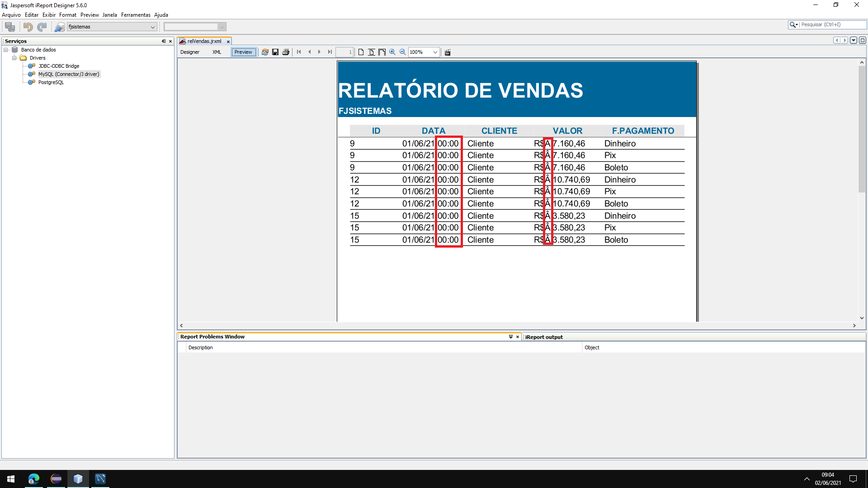This screenshot has height=488, width=868.
Task: Open the 100% zoom level dropdown
Action: [435, 52]
